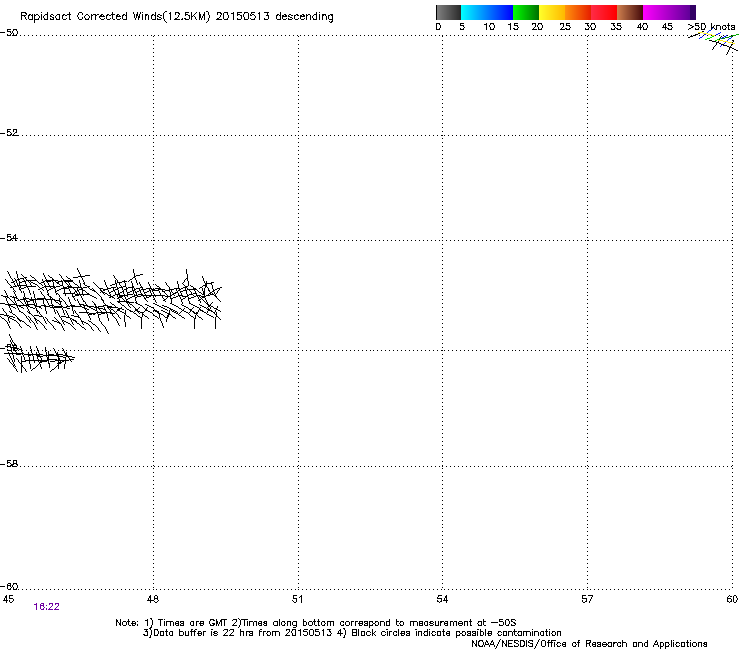The height and width of the screenshot is (650, 740).
Task: Click the -52 latitude axis label
Action: 9,133
